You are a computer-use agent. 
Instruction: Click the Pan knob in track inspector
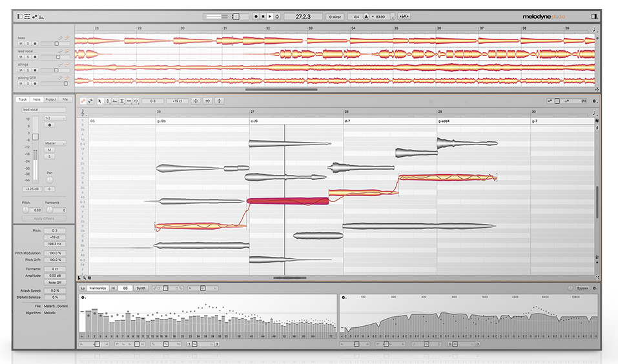click(x=49, y=179)
